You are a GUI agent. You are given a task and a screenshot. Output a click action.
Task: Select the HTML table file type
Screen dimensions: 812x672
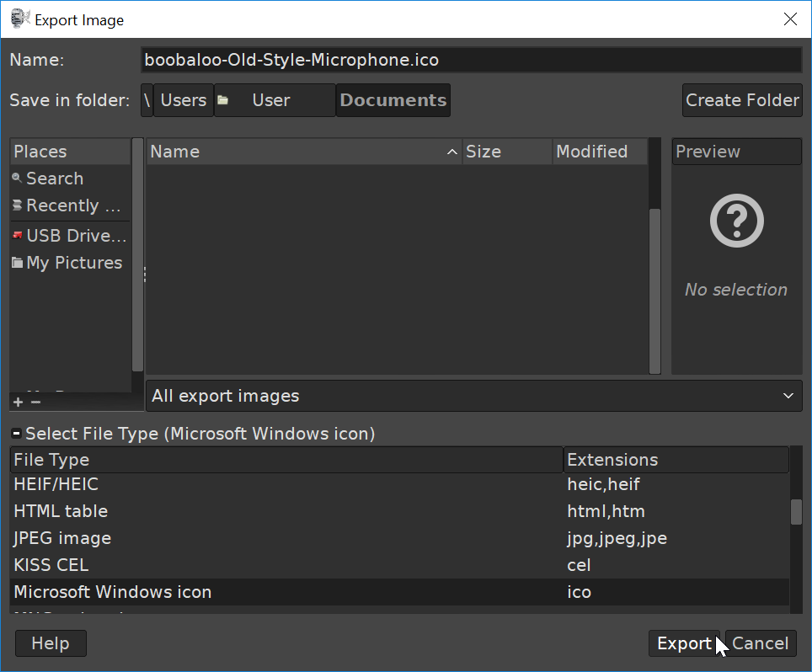coord(61,511)
